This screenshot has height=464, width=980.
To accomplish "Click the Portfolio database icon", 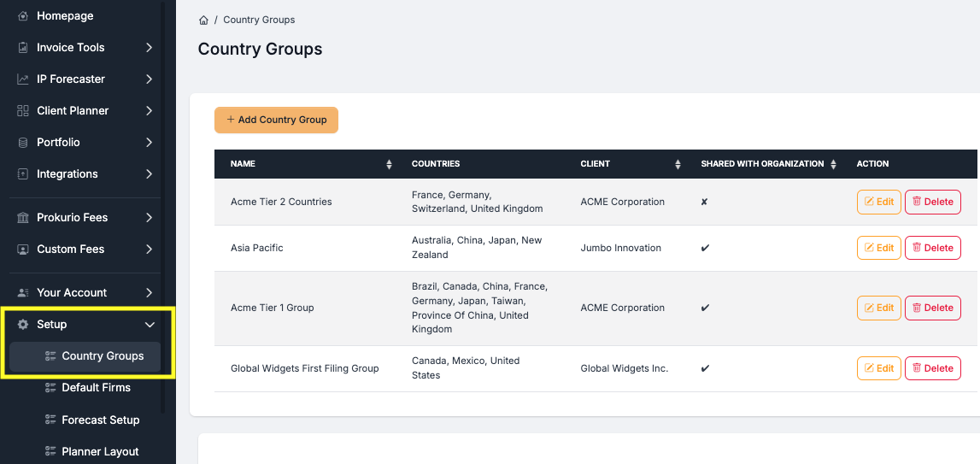I will 23,143.
